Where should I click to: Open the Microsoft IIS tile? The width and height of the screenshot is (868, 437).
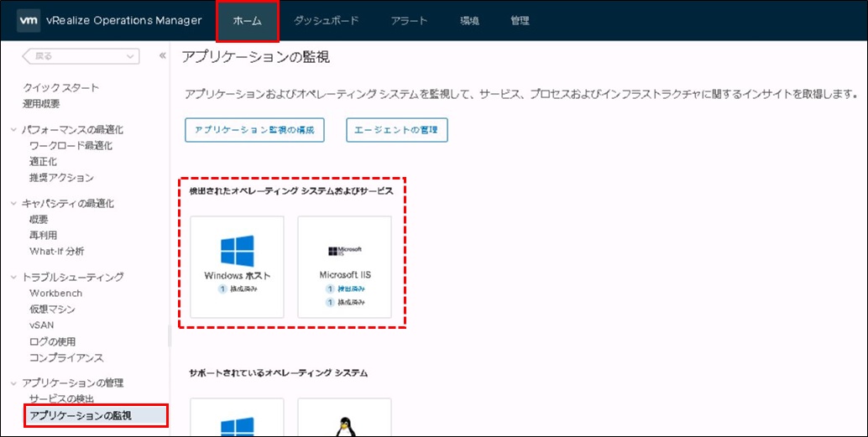[344, 267]
